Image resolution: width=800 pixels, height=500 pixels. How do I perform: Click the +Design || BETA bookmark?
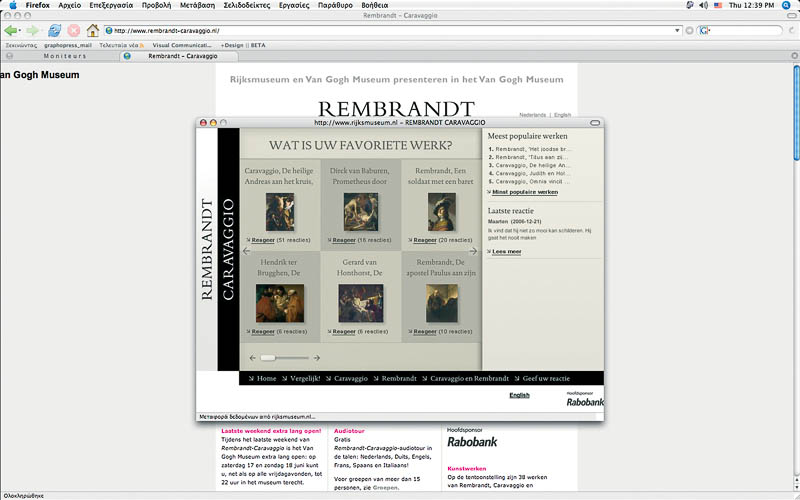tap(243, 45)
